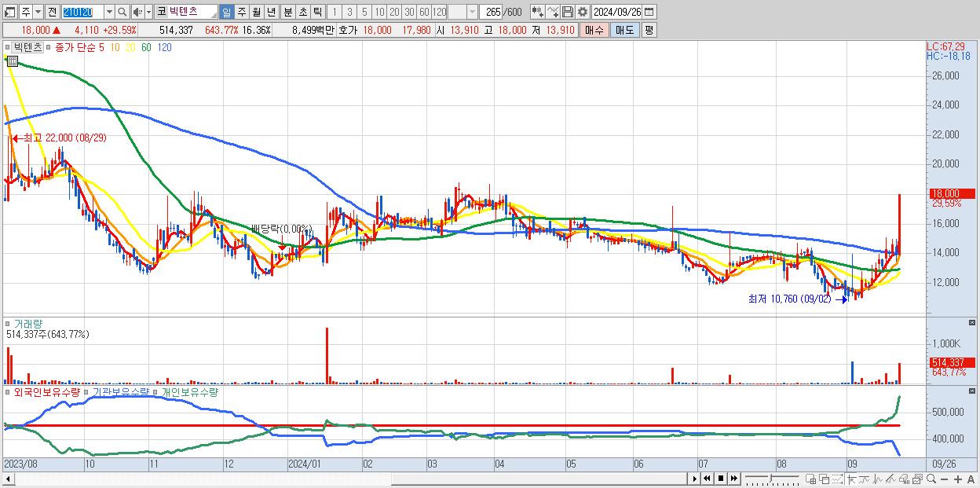Click the date field 2024/09/26
Screen dimensions: 980x488
coord(618,12)
